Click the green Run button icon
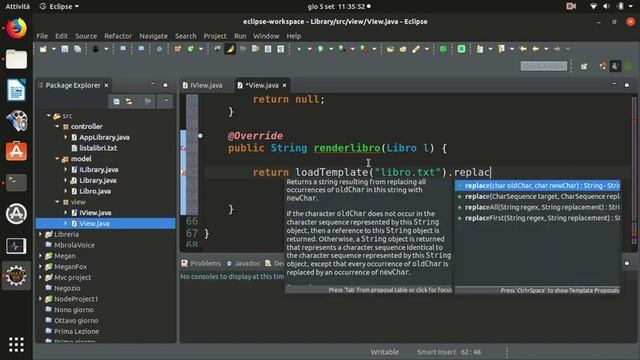Screen dimensions: 640x360 321,49
